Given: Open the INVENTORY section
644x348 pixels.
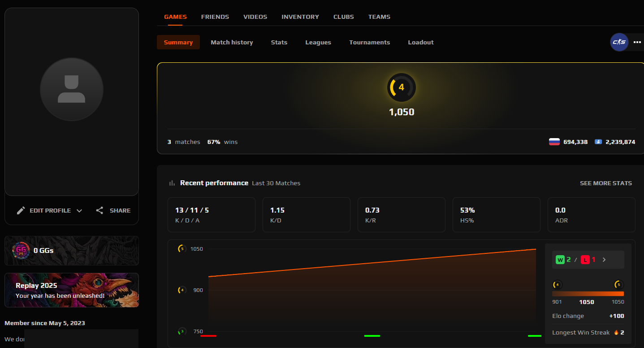Looking at the screenshot, I should click(x=300, y=17).
